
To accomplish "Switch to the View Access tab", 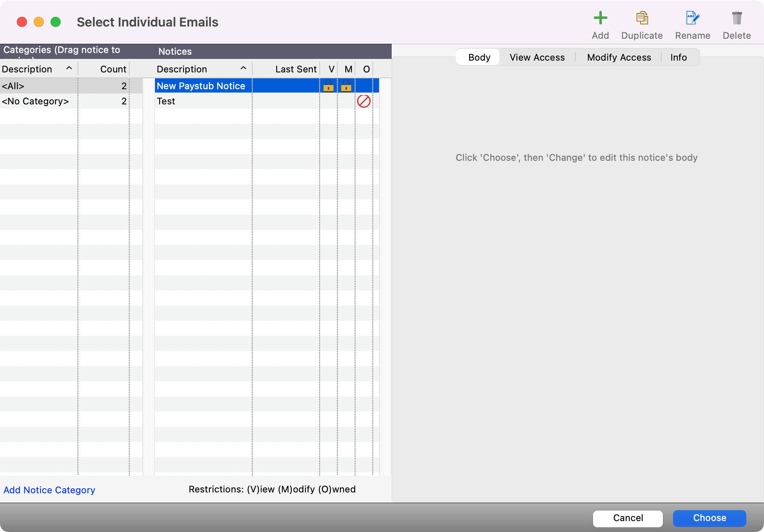I will point(537,57).
